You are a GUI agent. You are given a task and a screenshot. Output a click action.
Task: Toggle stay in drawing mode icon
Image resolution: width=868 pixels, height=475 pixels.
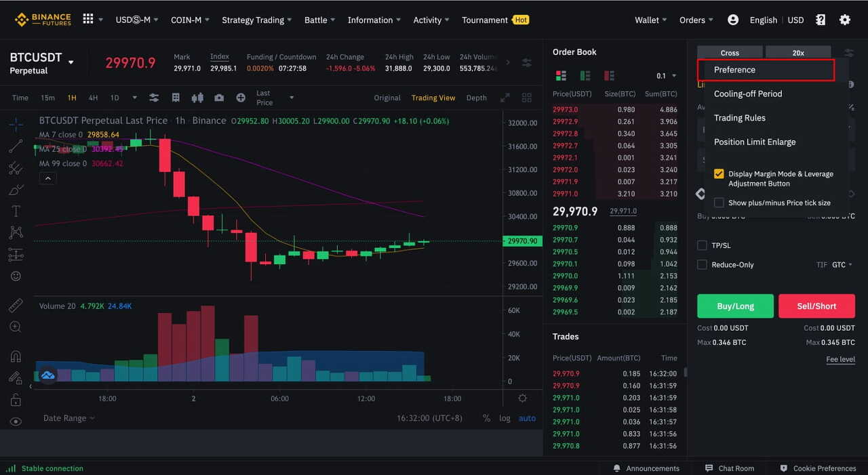coord(16,378)
